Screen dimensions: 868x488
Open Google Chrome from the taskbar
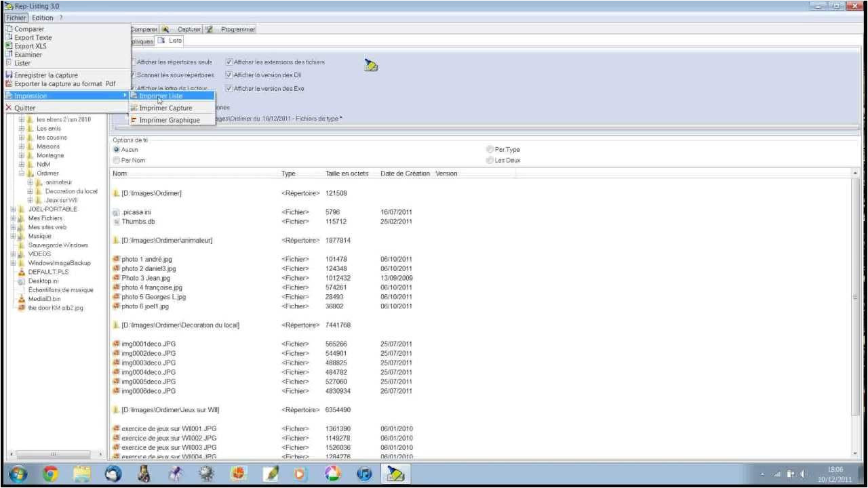coord(52,475)
